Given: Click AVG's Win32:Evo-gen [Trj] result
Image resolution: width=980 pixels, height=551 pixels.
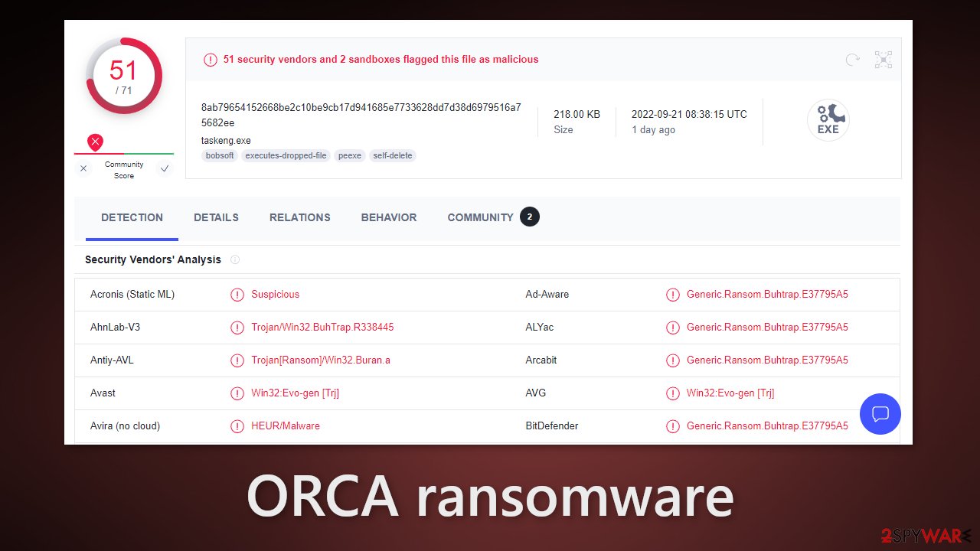Looking at the screenshot, I should pos(730,393).
